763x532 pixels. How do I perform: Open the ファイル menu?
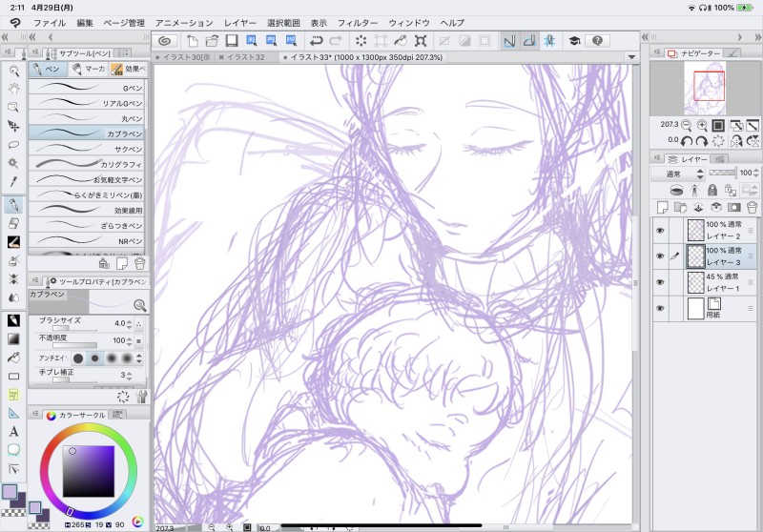click(x=50, y=23)
